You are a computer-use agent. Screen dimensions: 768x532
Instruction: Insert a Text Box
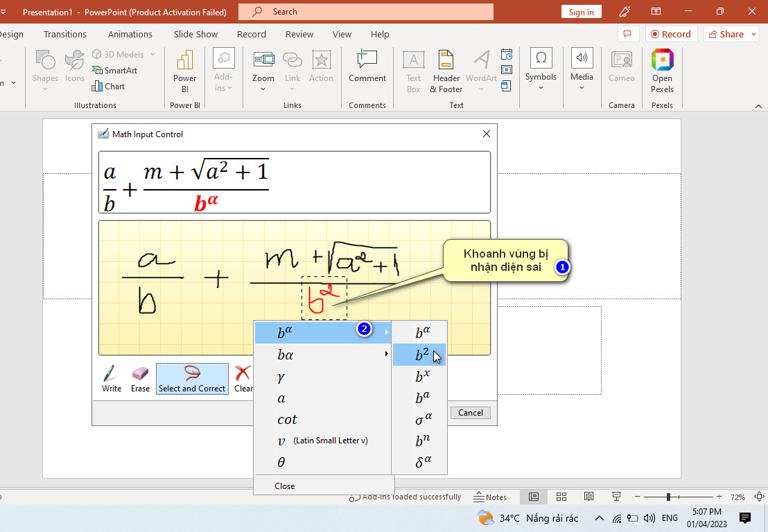(x=413, y=72)
